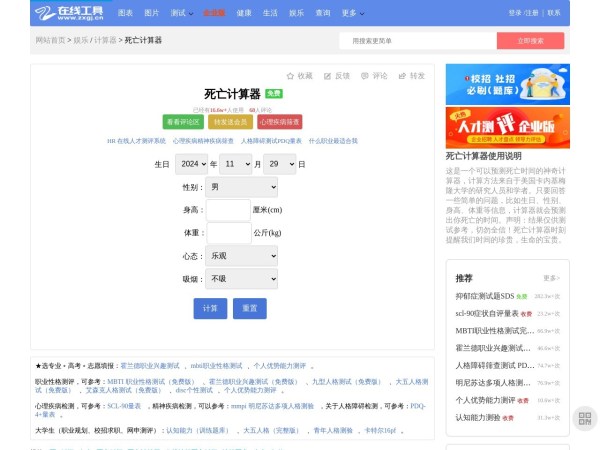This screenshot has height=450, width=600.
Task: Expand the 性别 gender dropdown
Action: pyautogui.click(x=241, y=187)
